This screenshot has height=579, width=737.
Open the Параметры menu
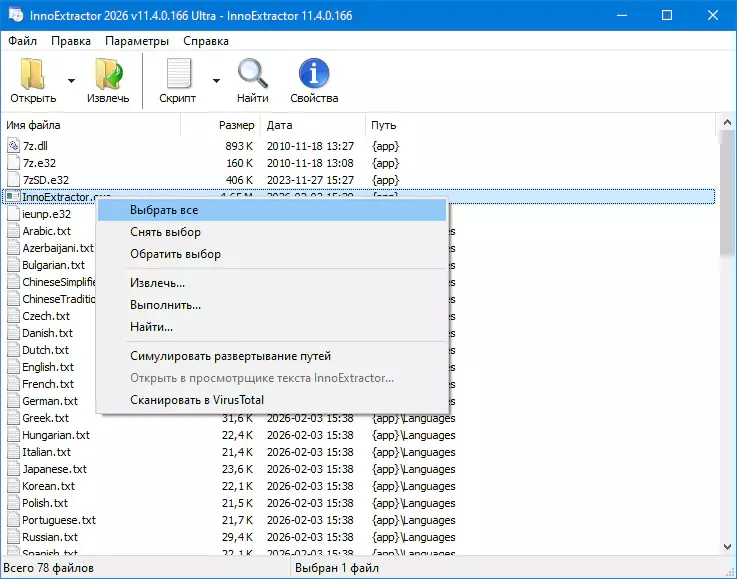137,41
